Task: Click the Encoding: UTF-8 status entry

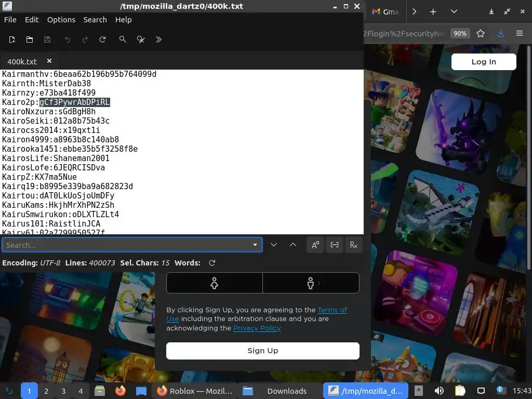Action: 31,263
